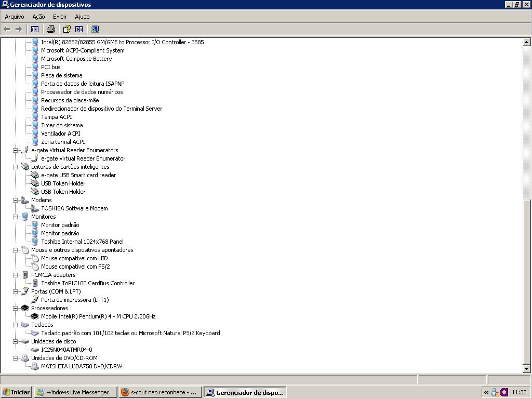Click the chip icon for Mobile Intel Pentium 4
The image size is (532, 399).
pyautogui.click(x=35, y=316)
